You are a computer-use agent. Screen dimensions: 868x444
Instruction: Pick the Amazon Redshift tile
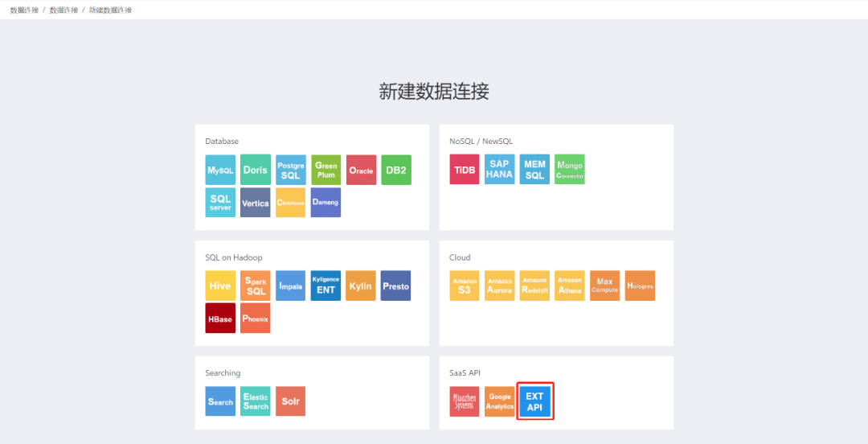pos(534,286)
